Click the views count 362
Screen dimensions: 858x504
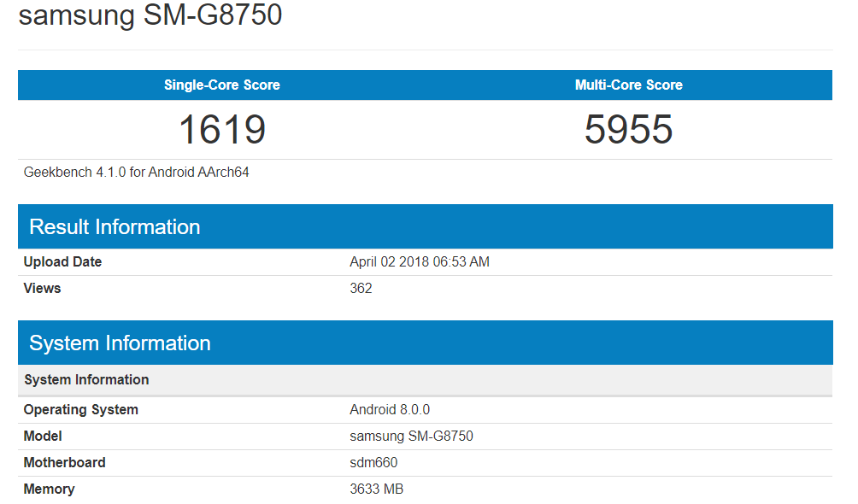pyautogui.click(x=361, y=288)
